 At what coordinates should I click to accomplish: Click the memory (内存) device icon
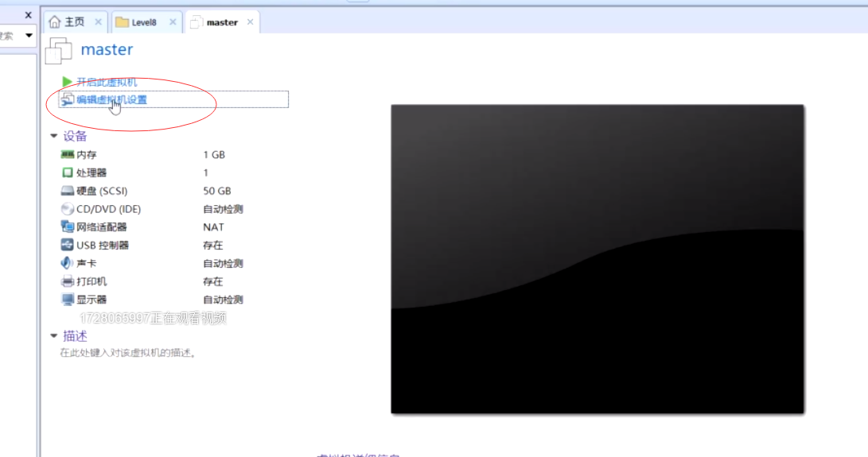(x=68, y=154)
